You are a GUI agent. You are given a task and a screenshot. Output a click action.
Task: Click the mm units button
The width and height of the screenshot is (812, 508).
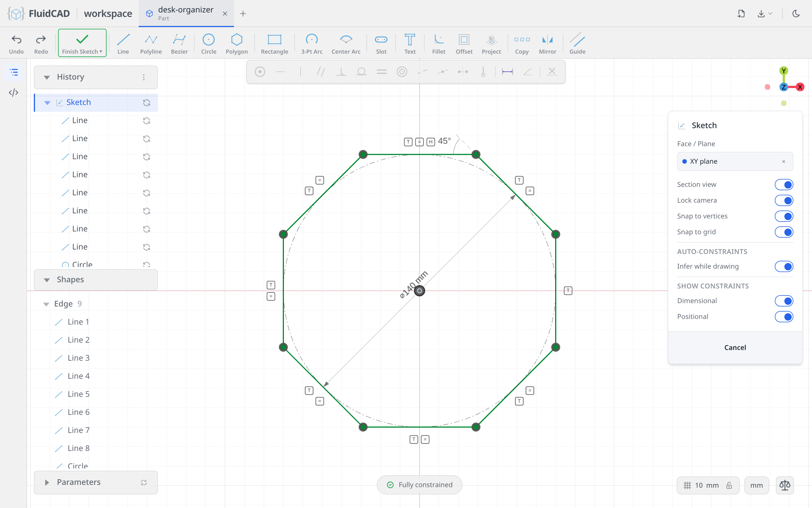756,485
